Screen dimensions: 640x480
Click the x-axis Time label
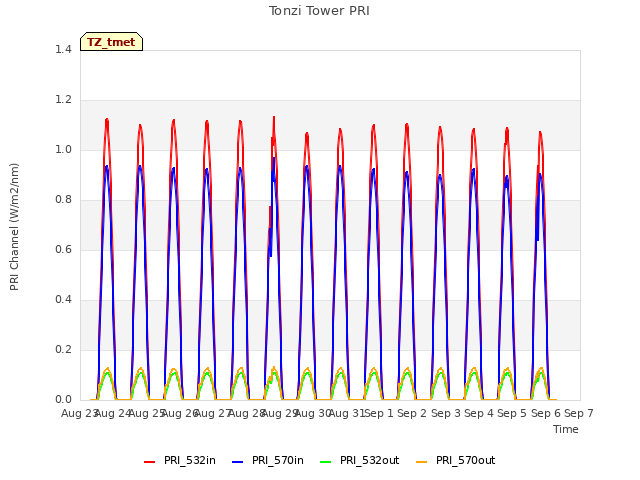pos(566,429)
